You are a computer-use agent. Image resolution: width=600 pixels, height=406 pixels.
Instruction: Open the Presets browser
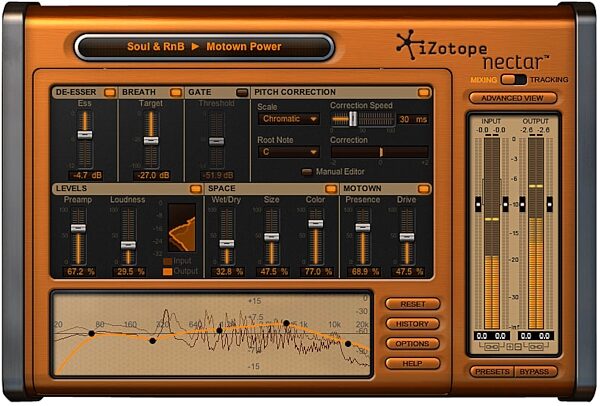pos(492,372)
